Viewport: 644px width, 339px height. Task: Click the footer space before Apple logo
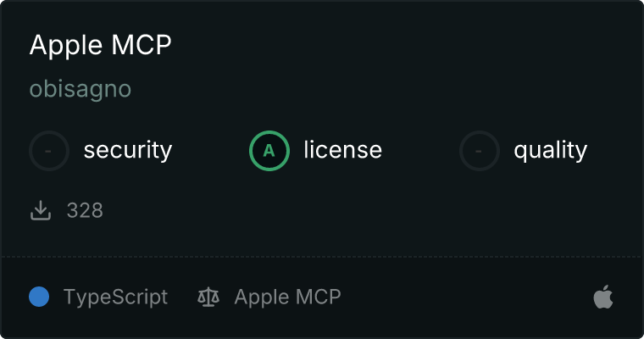[x=464, y=297]
